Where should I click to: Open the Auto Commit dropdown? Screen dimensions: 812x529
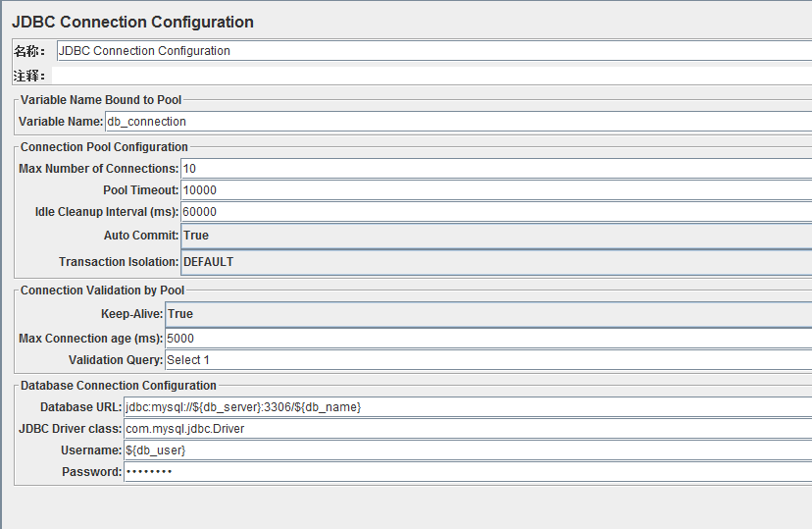[496, 236]
